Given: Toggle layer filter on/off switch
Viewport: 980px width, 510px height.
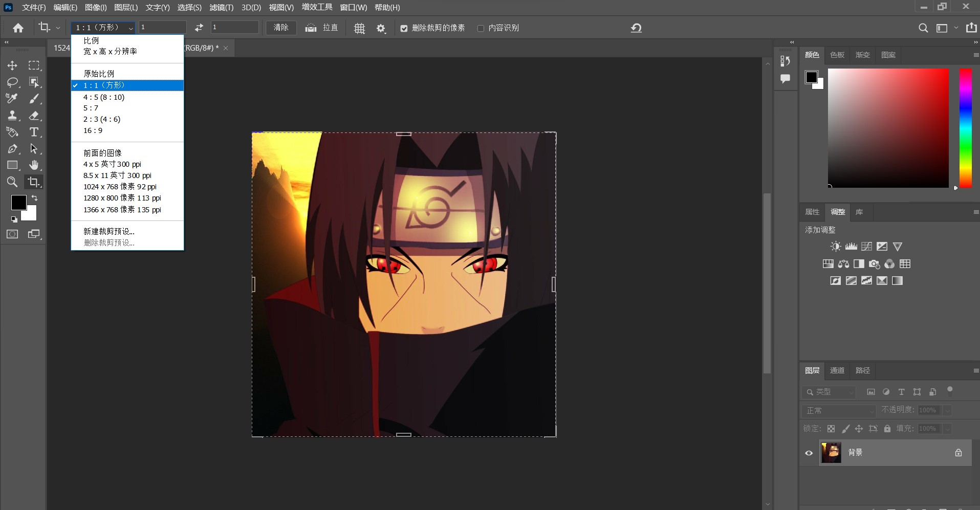Looking at the screenshot, I should pyautogui.click(x=950, y=391).
